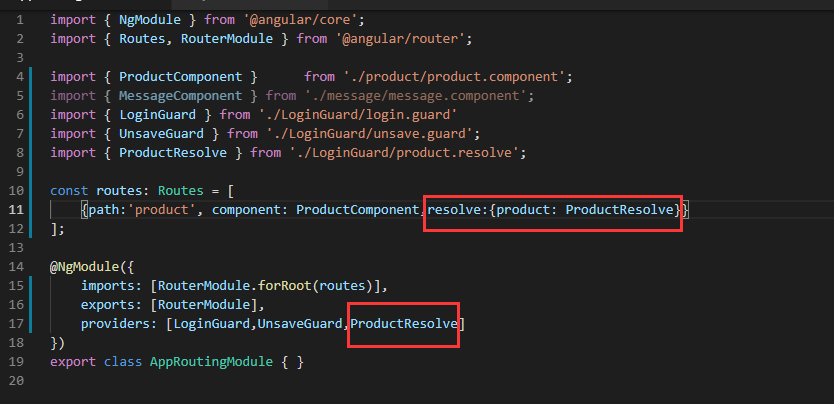
Task: Click the 'AppRoutingModule' class name
Action: click(x=211, y=362)
